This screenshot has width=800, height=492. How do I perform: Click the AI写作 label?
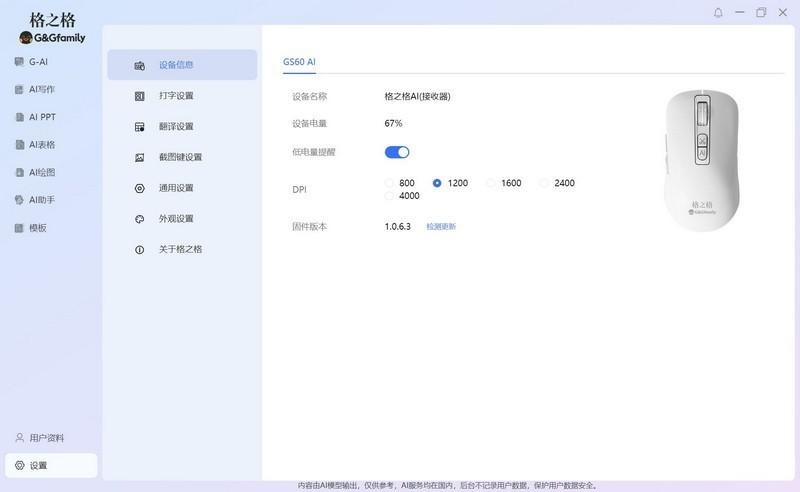pyautogui.click(x=42, y=89)
